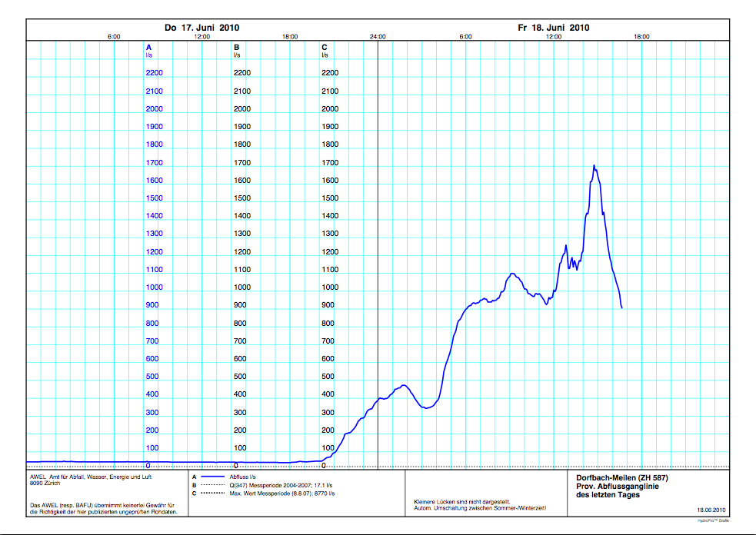Click the highest peak of the blue discharge curve
Viewport: 756px width, 535px height.
click(x=594, y=165)
